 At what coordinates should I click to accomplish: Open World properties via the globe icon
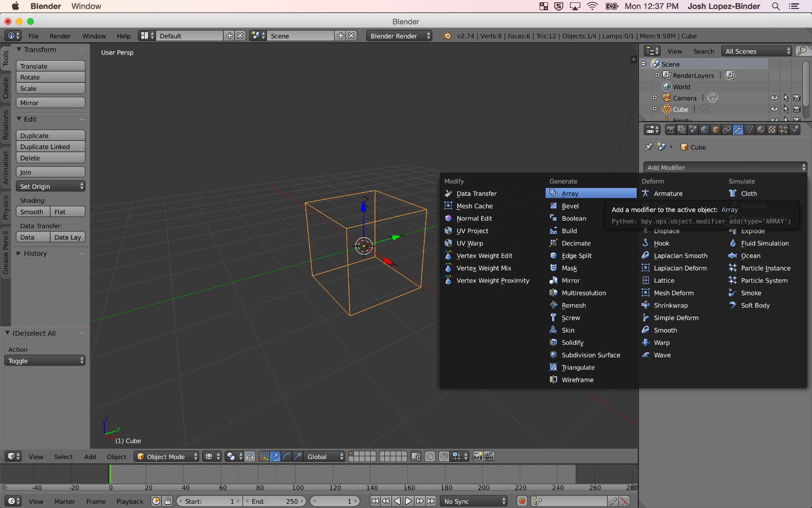704,130
